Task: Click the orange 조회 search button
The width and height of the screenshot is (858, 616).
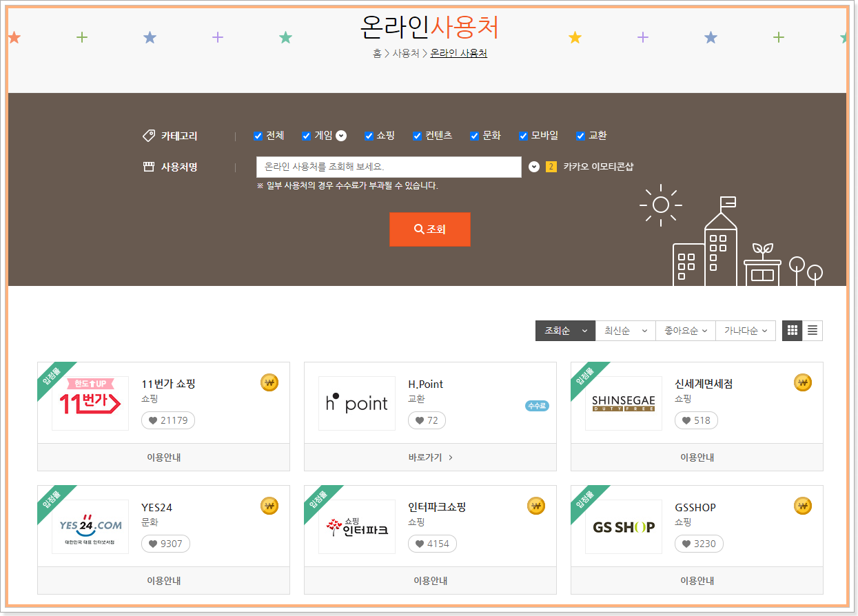Action: (430, 229)
